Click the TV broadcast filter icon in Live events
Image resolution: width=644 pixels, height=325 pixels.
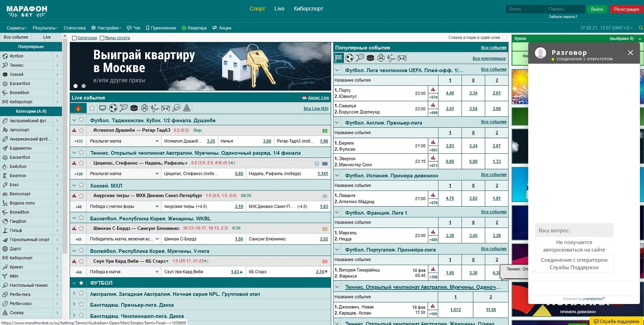103,108
